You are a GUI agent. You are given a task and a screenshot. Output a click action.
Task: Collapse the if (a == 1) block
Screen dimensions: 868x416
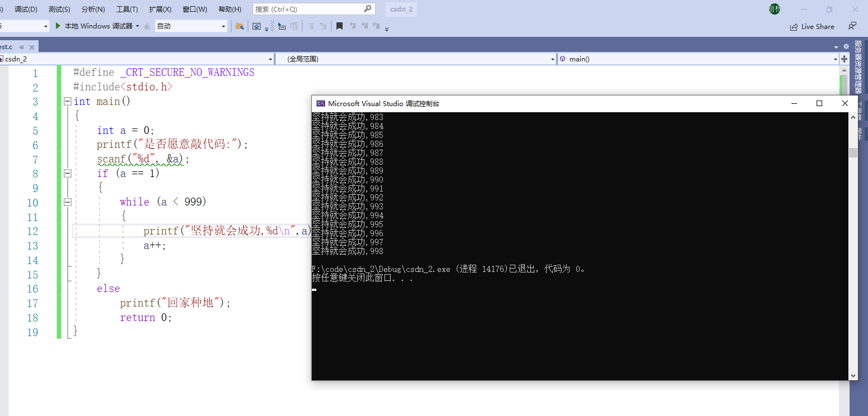coord(68,173)
